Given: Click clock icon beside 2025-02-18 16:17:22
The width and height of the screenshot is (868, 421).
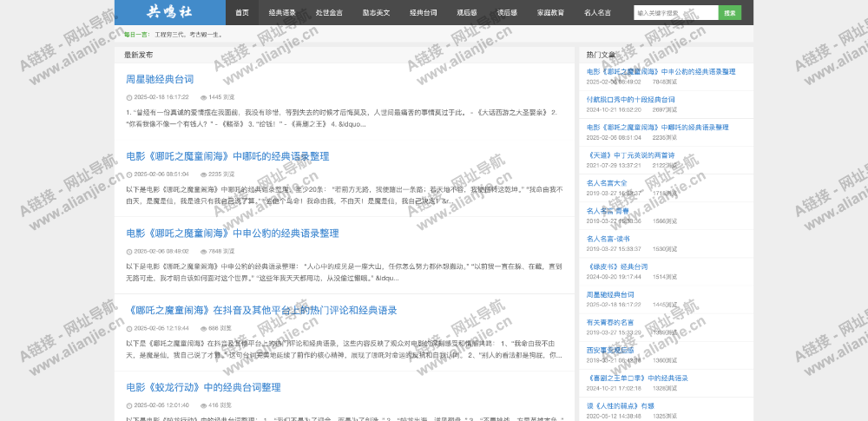Looking at the screenshot, I should click(x=129, y=97).
